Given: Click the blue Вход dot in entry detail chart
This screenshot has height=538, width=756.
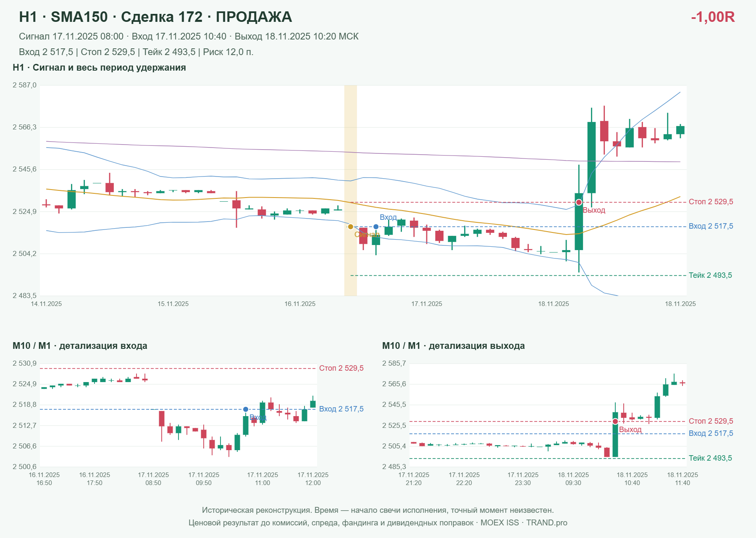Looking at the screenshot, I should point(246,409).
